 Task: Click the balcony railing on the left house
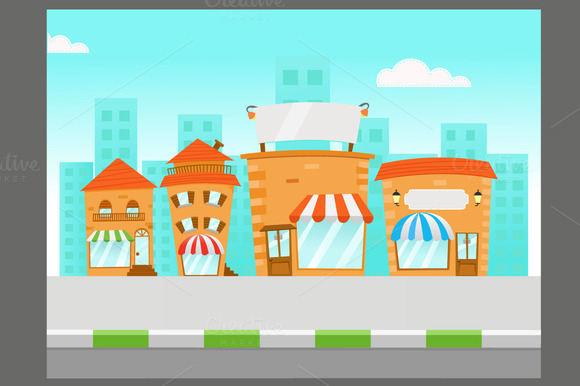[119, 217]
